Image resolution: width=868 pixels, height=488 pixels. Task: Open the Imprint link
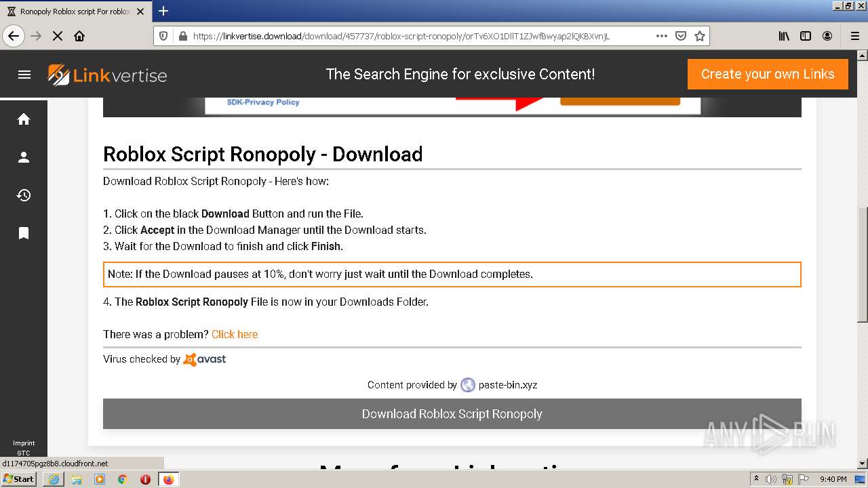point(24,443)
